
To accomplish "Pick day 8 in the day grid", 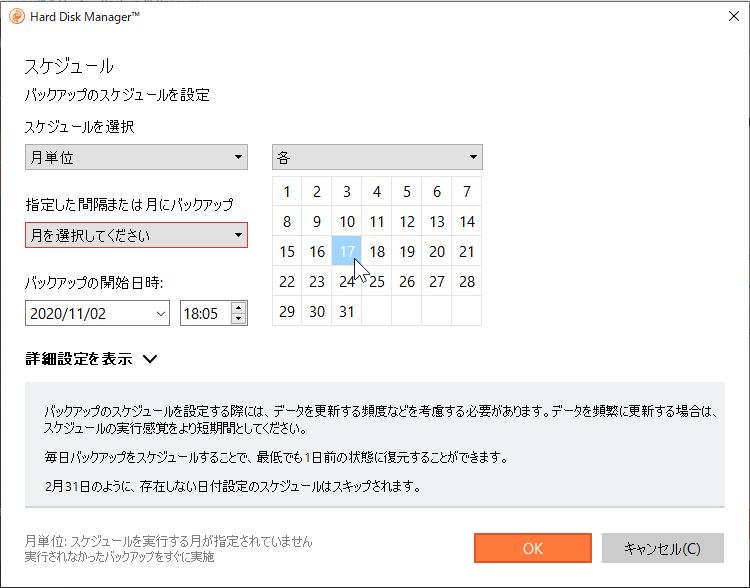I will (287, 222).
